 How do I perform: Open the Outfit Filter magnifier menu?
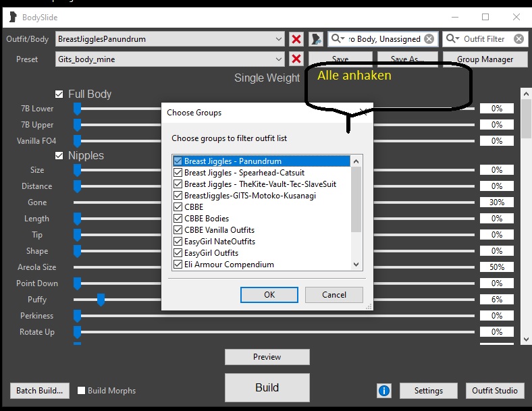click(x=453, y=39)
